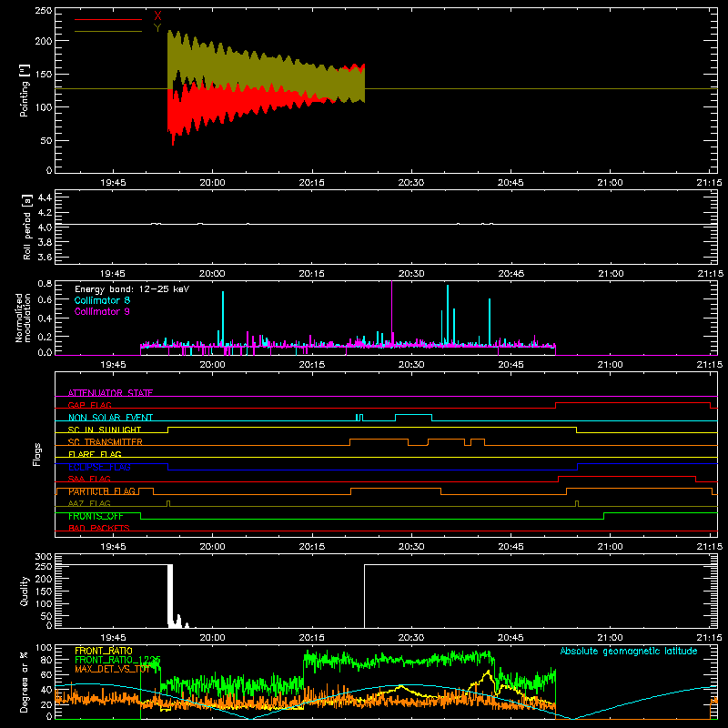The image size is (728, 728).
Task: Select the NON_SOLAR_EVENT flag label
Action: (x=110, y=418)
